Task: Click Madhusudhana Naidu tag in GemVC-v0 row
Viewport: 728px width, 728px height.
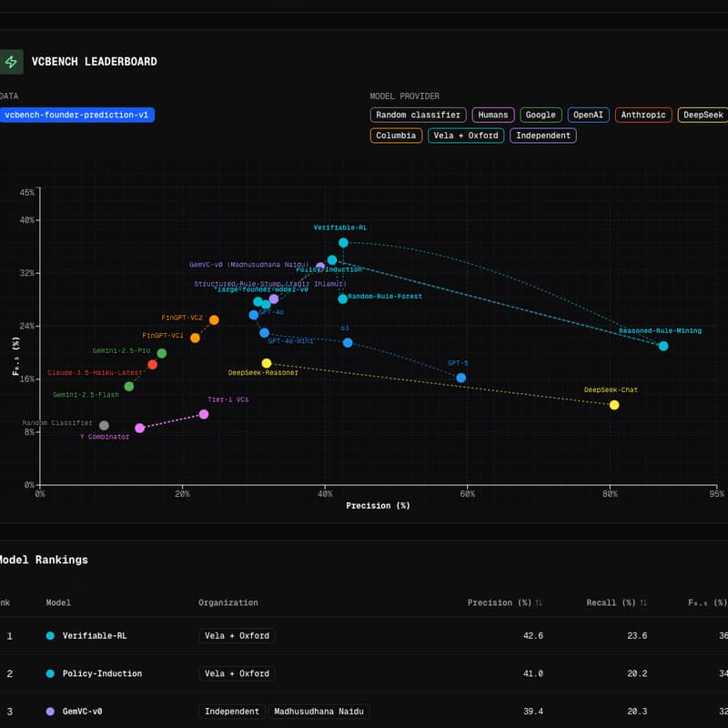Action: click(x=318, y=712)
